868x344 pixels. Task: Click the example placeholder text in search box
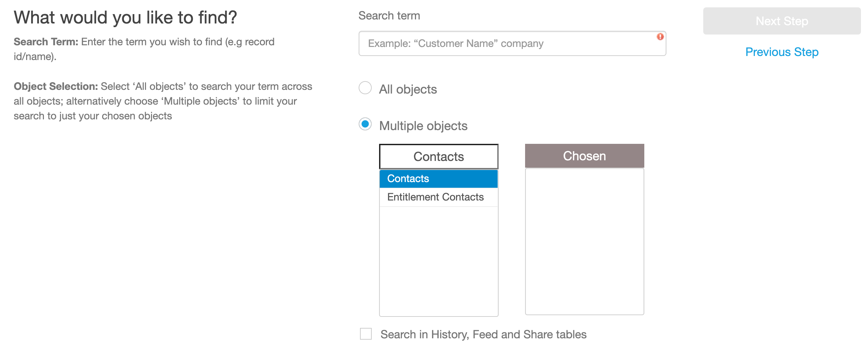455,43
